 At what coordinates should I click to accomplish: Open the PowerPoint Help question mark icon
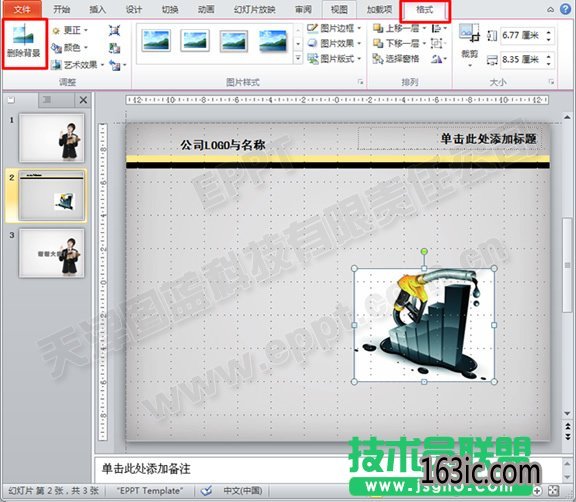565,9
